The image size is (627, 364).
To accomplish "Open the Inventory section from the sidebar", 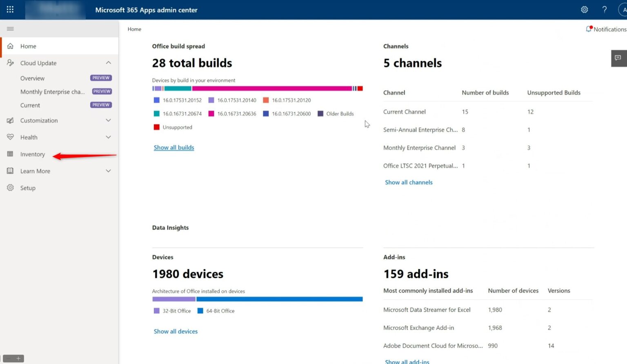I will [x=32, y=154].
